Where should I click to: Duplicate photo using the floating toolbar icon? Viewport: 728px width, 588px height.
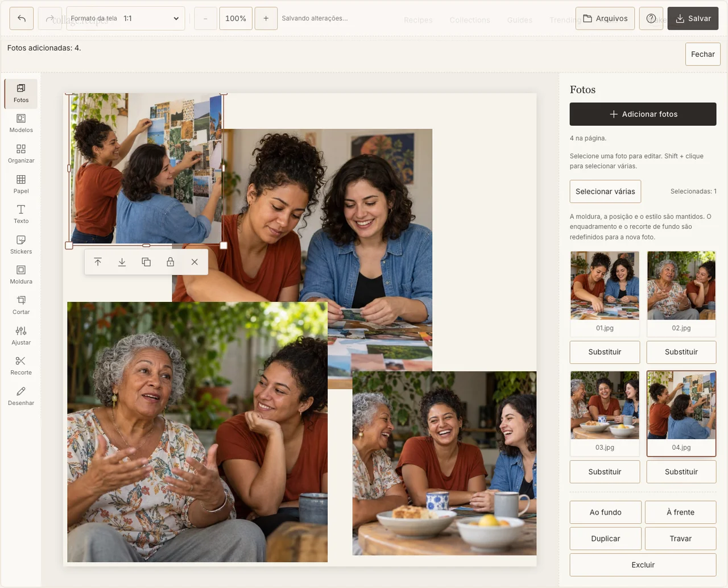(146, 262)
